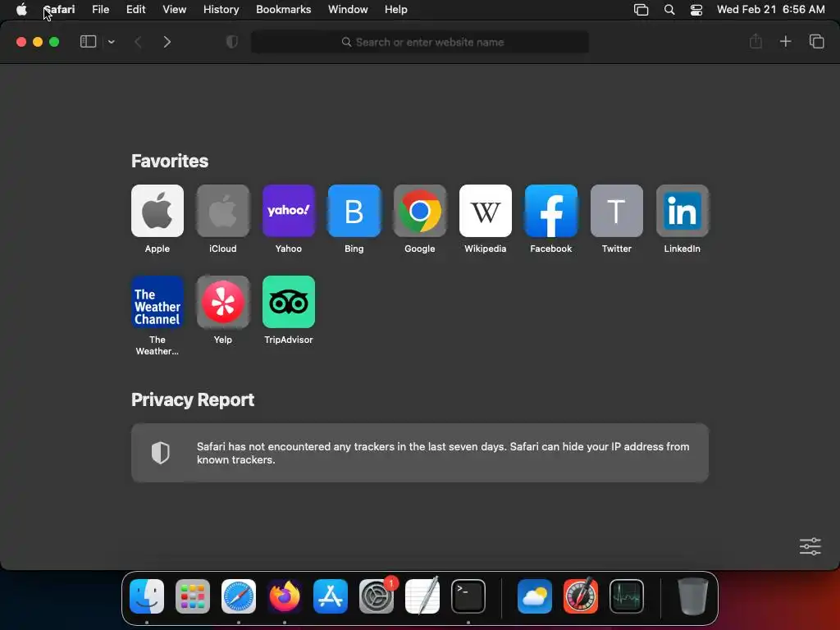
Task: Click Safari compass icon in the Dock
Action: click(239, 596)
